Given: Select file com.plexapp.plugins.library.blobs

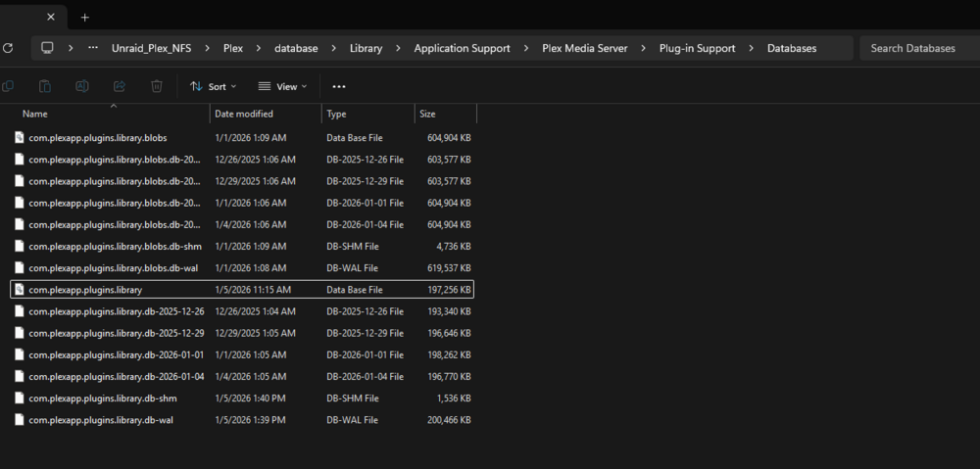Looking at the screenshot, I should pyautogui.click(x=97, y=137).
